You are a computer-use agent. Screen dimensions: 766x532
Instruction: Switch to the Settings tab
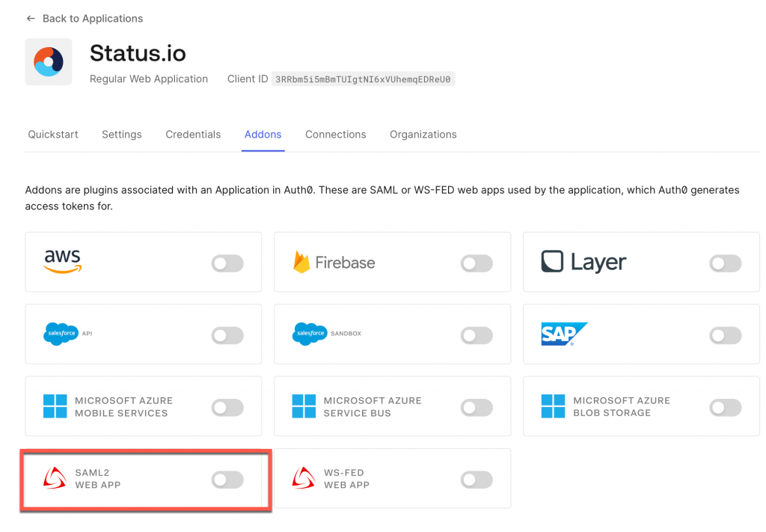pyautogui.click(x=122, y=135)
